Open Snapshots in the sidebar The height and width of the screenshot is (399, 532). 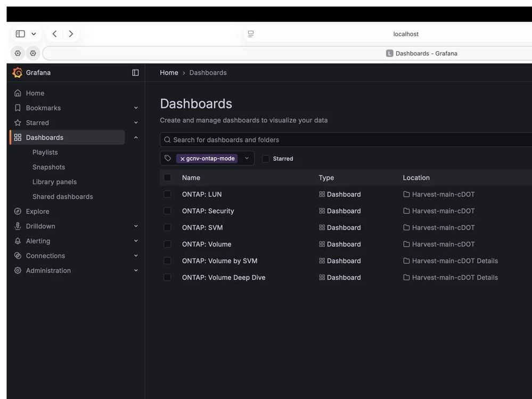[x=49, y=167]
